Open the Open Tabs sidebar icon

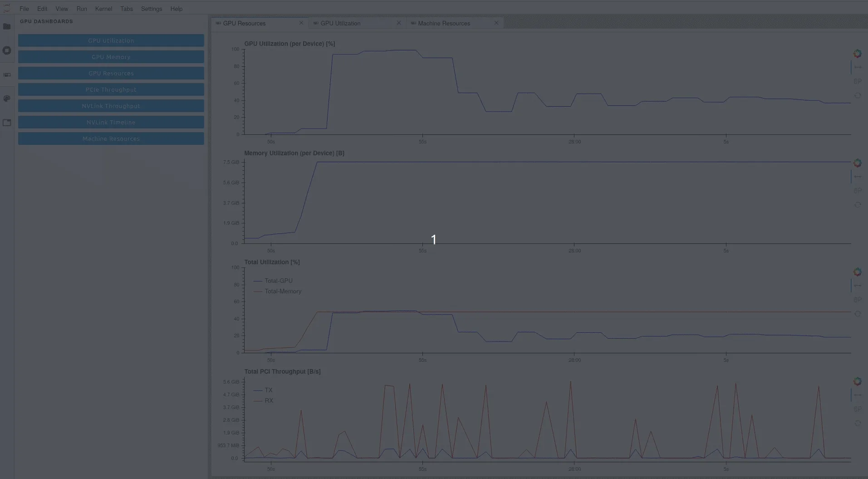7,123
